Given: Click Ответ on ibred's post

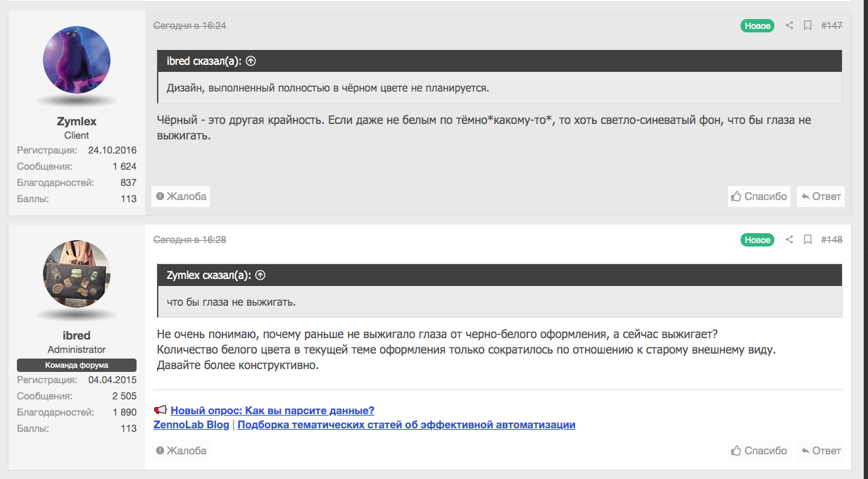Looking at the screenshot, I should coord(821,451).
